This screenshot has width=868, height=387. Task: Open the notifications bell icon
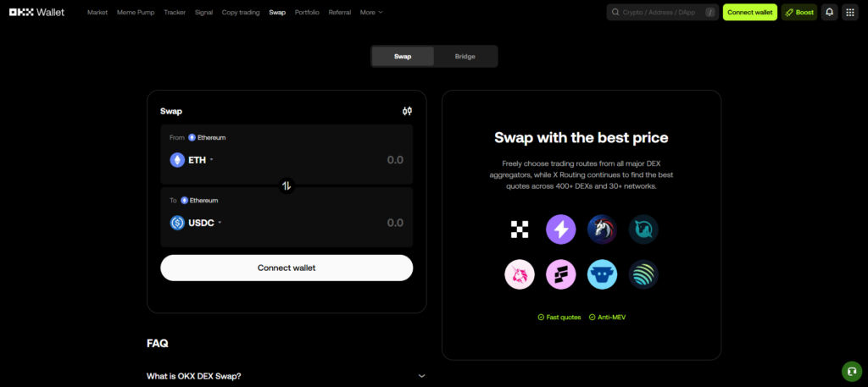tap(829, 13)
